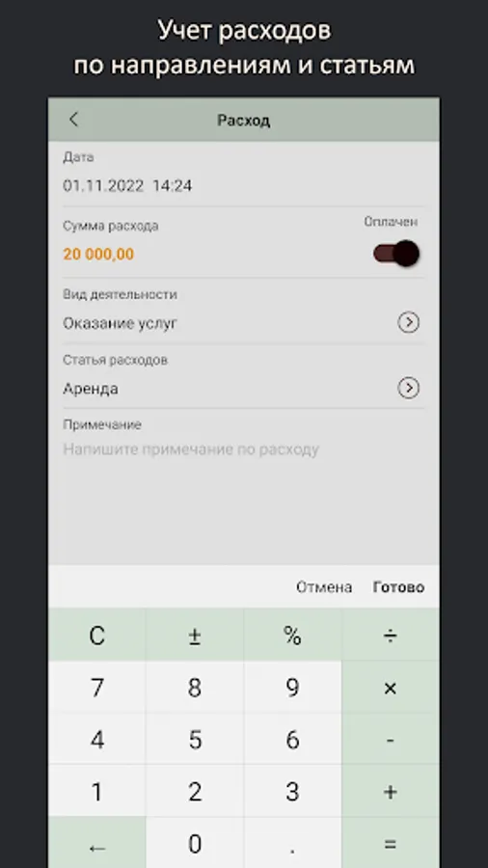Tap the percent key
Image resolution: width=488 pixels, height=868 pixels.
(292, 637)
